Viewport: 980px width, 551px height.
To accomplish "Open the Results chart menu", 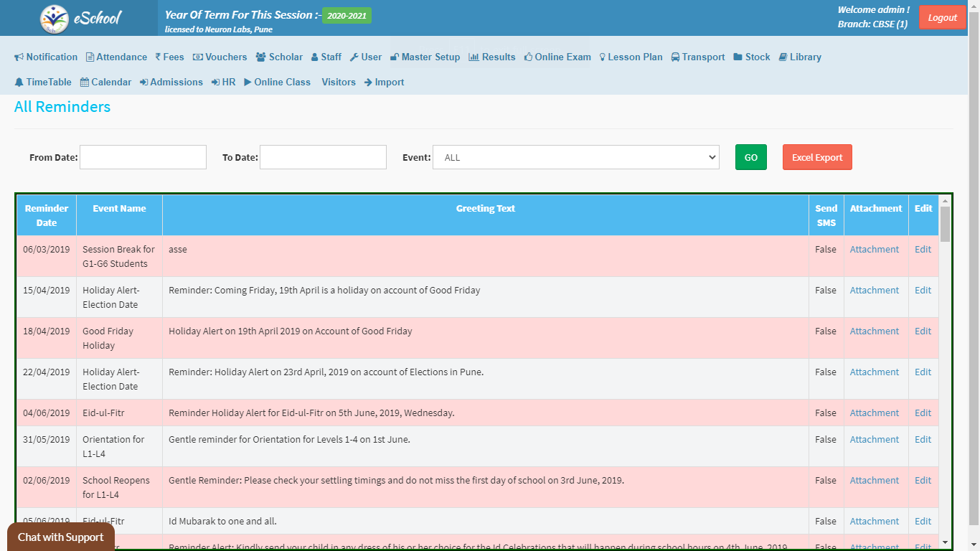I will 491,57.
